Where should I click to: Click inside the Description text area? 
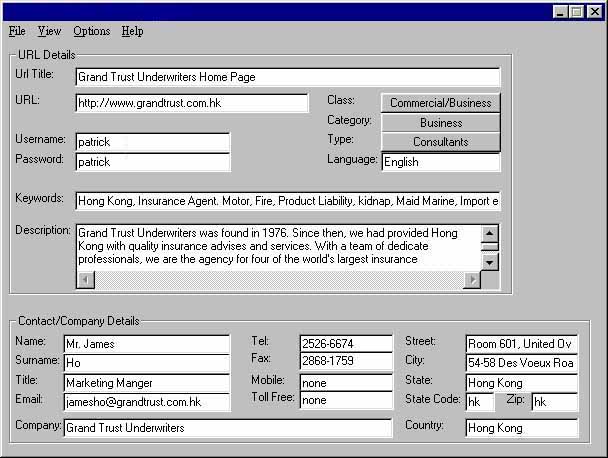click(x=278, y=246)
